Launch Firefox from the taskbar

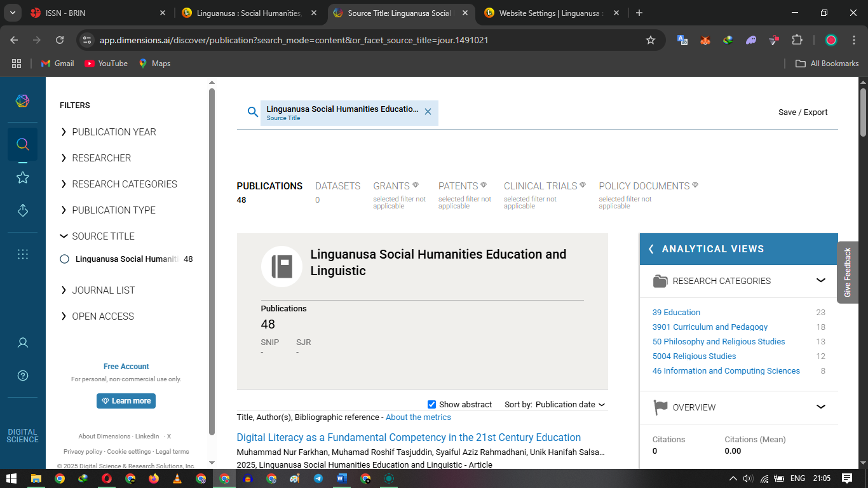coord(154,478)
